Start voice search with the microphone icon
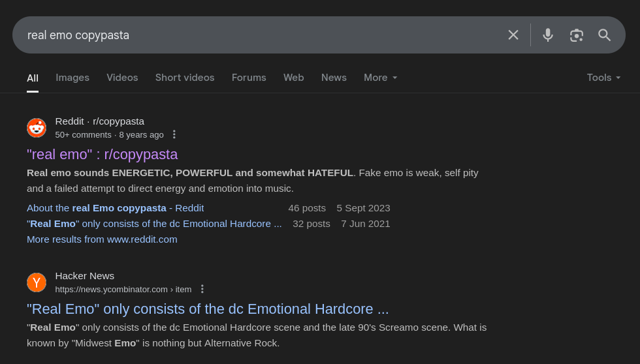Viewport: 640px width, 364px height. click(548, 35)
